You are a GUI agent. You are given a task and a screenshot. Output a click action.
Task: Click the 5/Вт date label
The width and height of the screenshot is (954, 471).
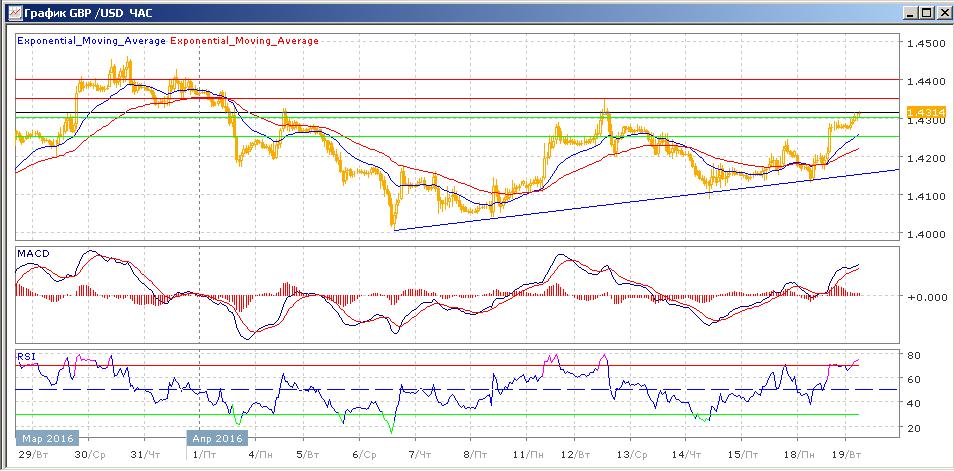click(x=308, y=455)
